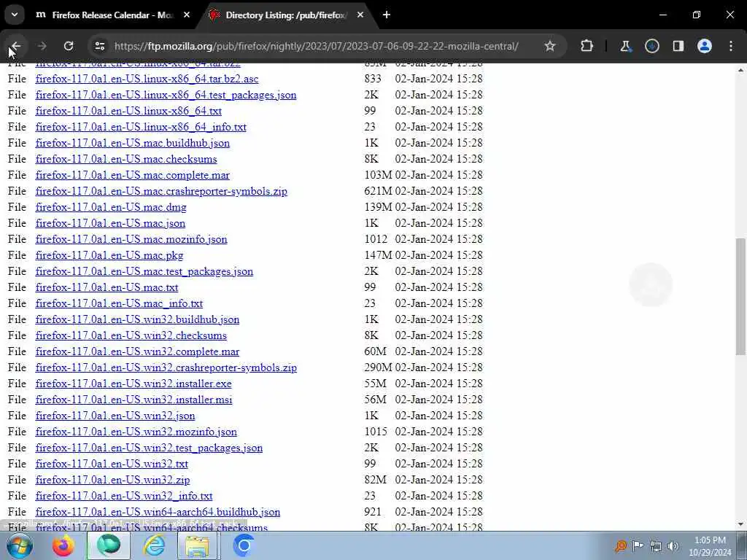Viewport: 747px width, 560px height.
Task: Open File Explorer folder in taskbar
Action: [198, 545]
